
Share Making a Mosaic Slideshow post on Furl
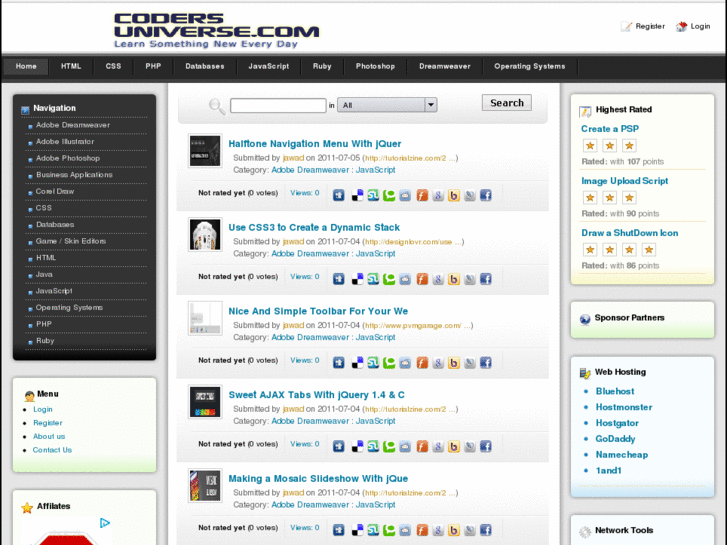(x=422, y=530)
